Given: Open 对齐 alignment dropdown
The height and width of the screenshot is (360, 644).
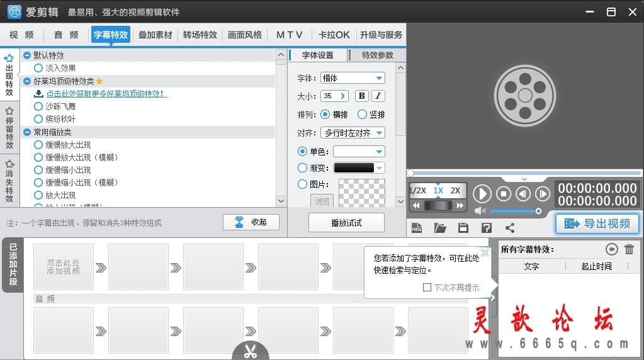Looking at the screenshot, I should 353,133.
